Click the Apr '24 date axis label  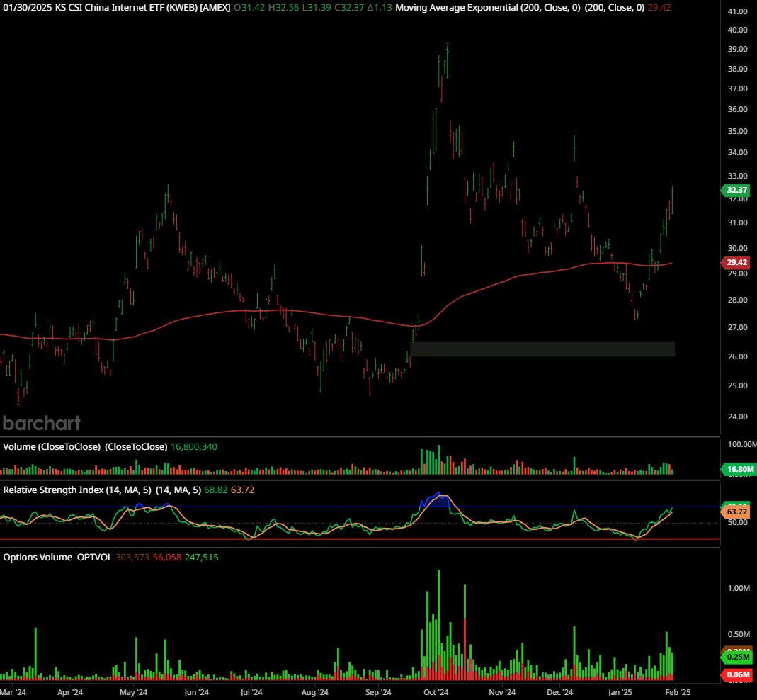(x=70, y=691)
